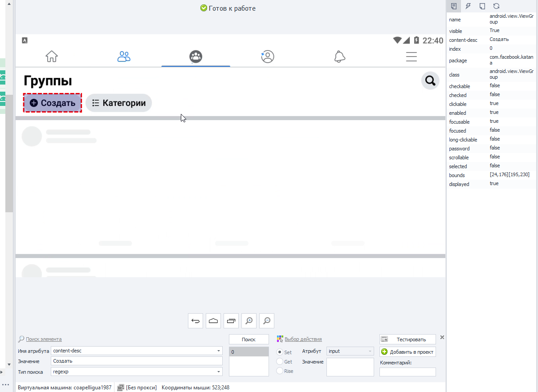The height and width of the screenshot is (392, 538).
Task: Open the Notifications bell icon
Action: pos(340,57)
